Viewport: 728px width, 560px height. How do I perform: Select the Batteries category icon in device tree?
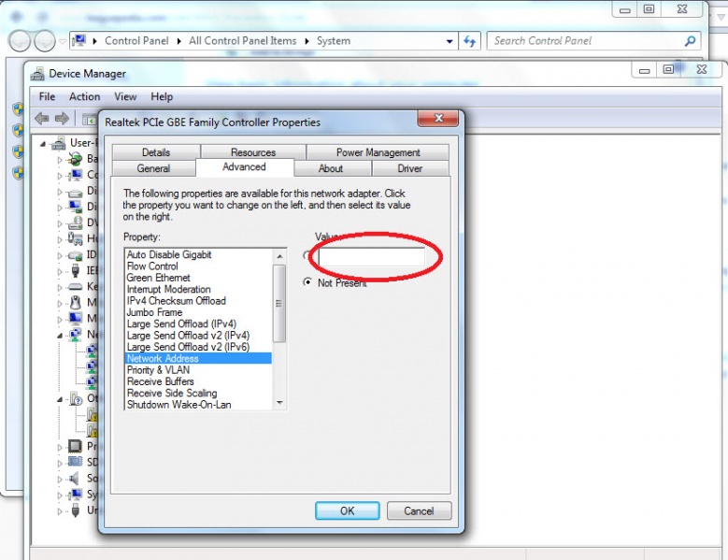[75, 159]
